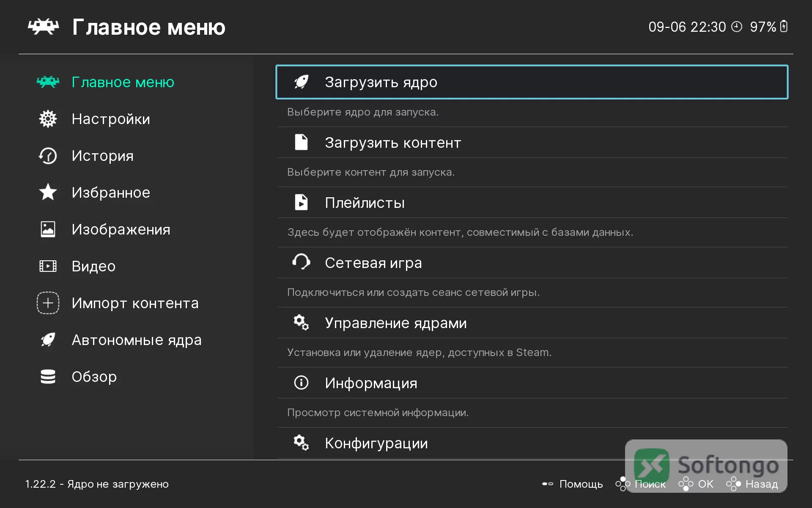Image resolution: width=812 pixels, height=508 pixels.
Task: Click the info icon beside Информация
Action: (301, 383)
